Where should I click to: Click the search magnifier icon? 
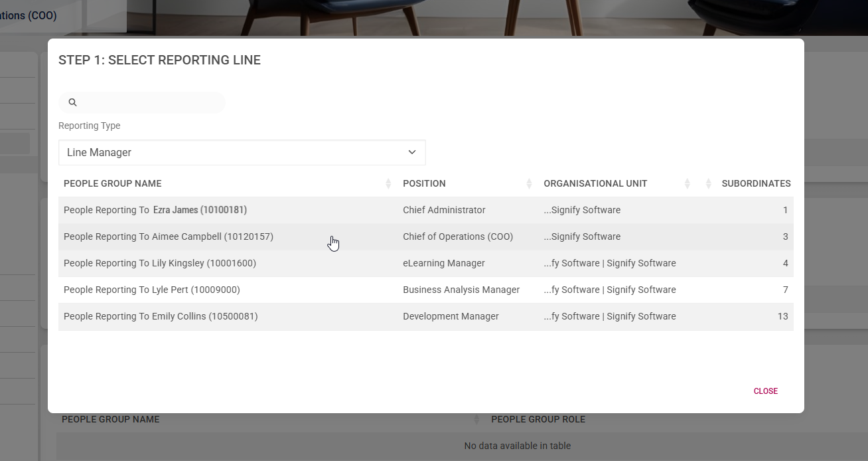pyautogui.click(x=72, y=102)
